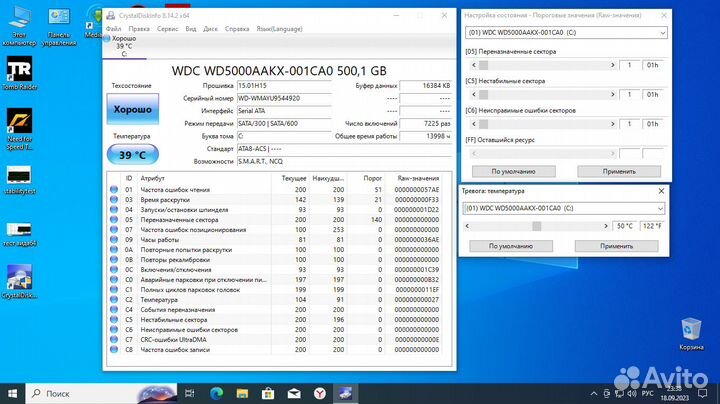The width and height of the screenshot is (720, 404).
Task: Click По умолчанию in the temperature alarm dialog
Action: (511, 246)
